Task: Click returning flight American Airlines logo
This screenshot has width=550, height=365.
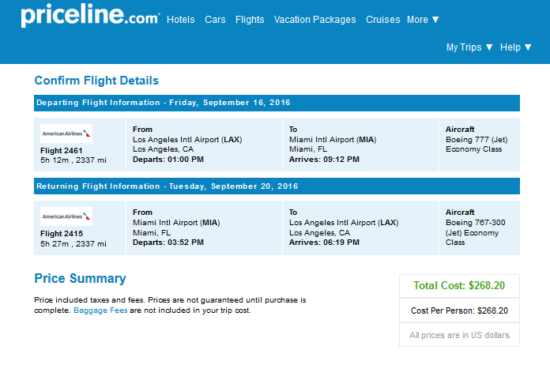Action: click(x=66, y=216)
